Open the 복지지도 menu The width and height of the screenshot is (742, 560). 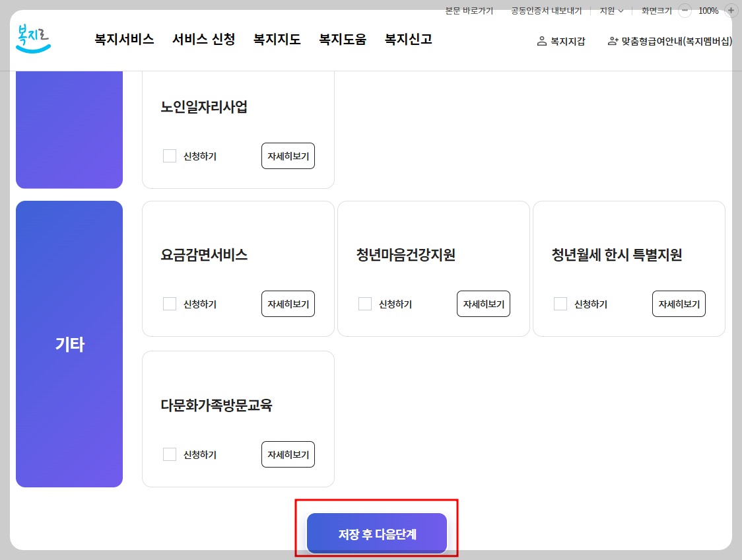[277, 40]
